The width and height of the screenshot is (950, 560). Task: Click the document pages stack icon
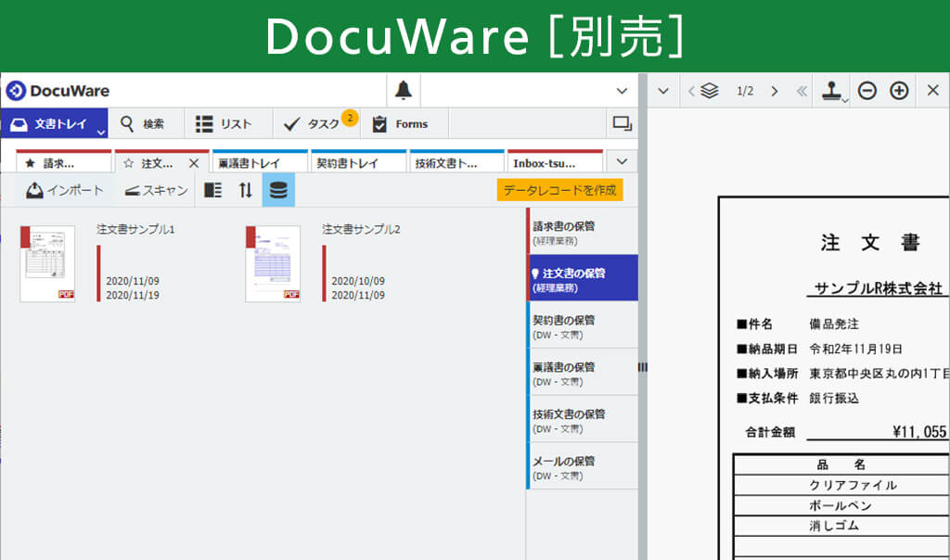click(x=711, y=90)
